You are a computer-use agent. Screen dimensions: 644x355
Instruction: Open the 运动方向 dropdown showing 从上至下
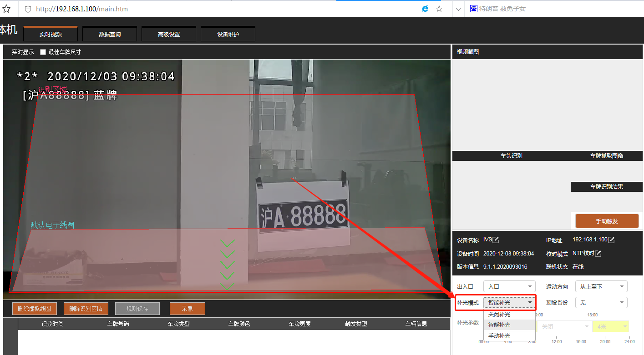pyautogui.click(x=601, y=286)
